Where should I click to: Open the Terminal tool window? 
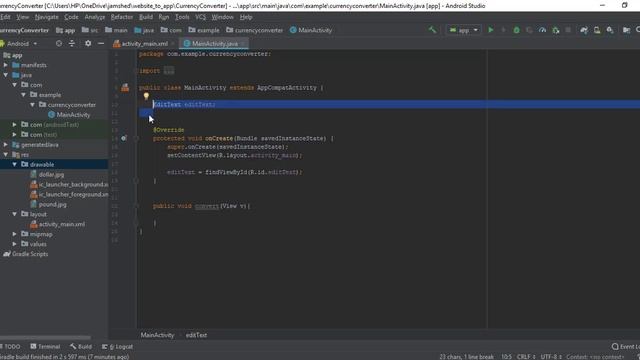pos(45,347)
